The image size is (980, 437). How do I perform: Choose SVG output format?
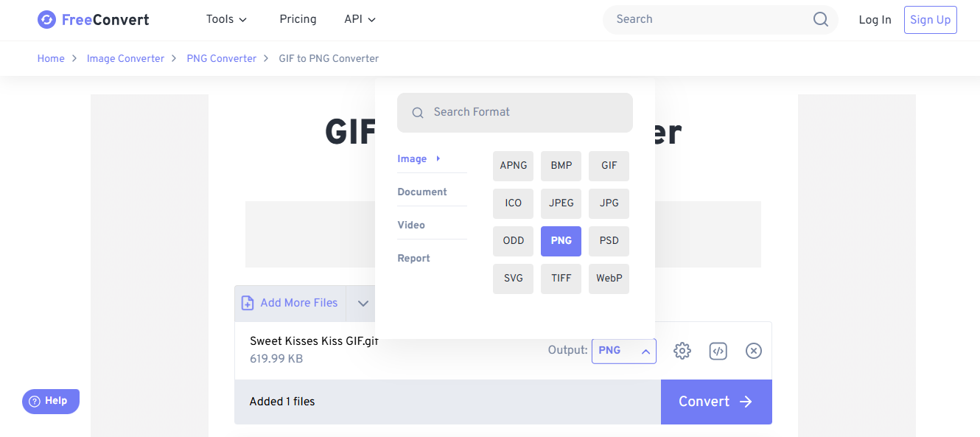[513, 279]
